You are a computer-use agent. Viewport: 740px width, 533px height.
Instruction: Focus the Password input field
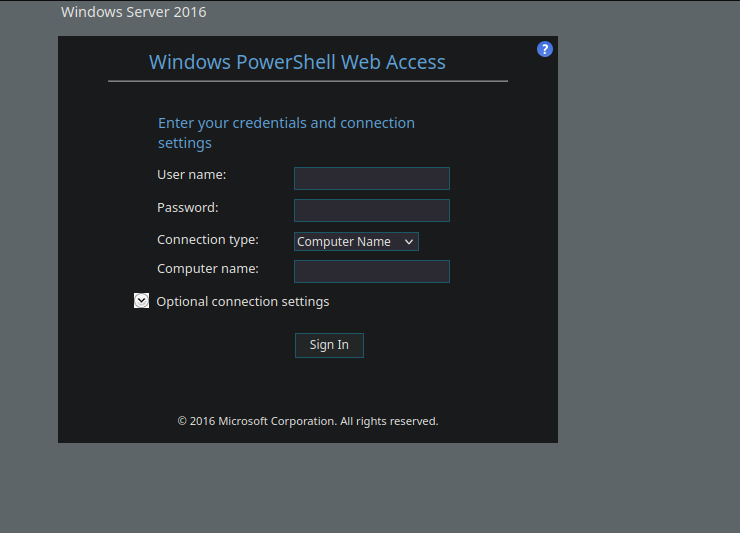click(372, 211)
